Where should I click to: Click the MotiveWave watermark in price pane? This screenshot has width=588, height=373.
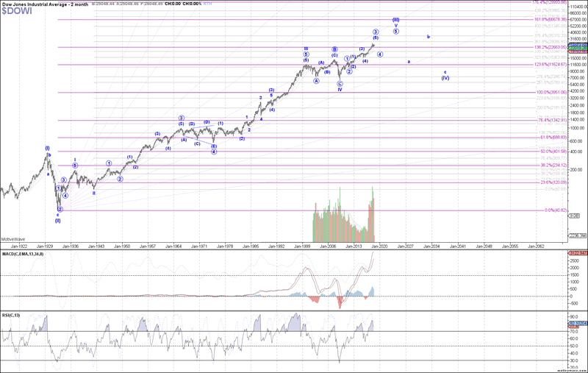(12, 238)
